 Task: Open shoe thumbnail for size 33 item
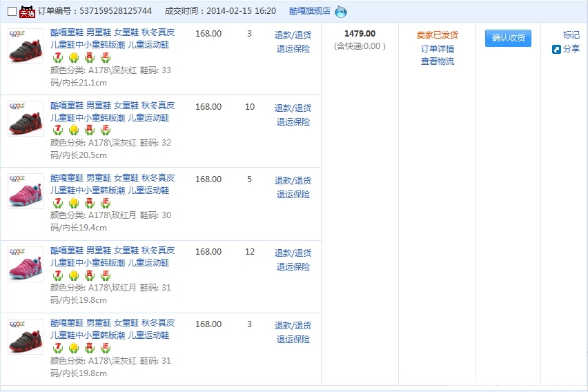[26, 46]
